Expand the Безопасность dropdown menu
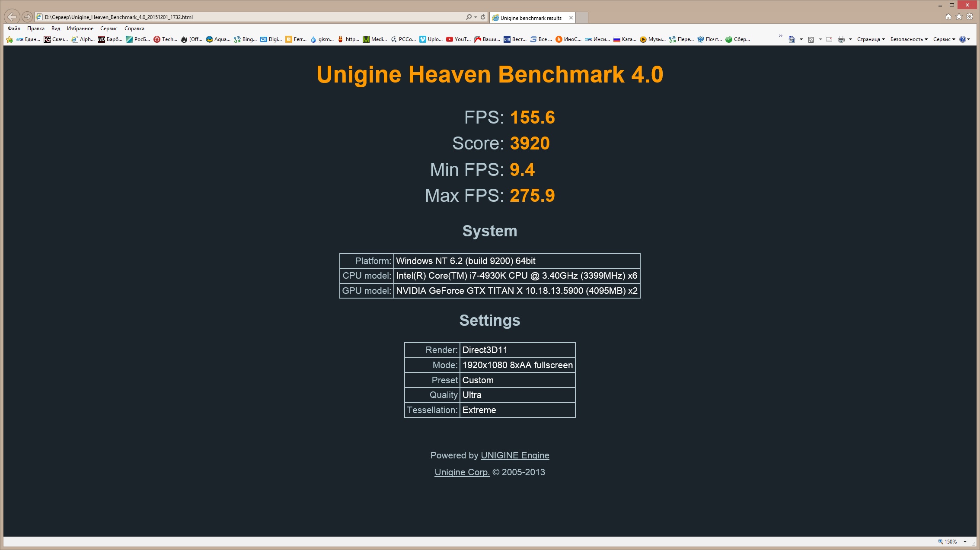 coord(909,39)
